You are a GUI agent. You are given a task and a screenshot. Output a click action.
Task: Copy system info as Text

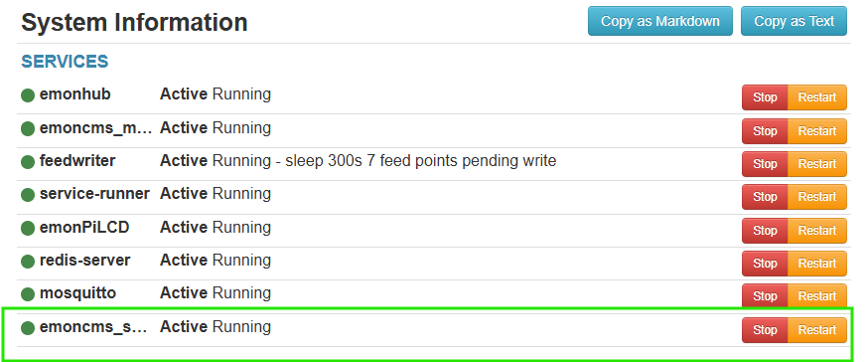pyautogui.click(x=794, y=21)
